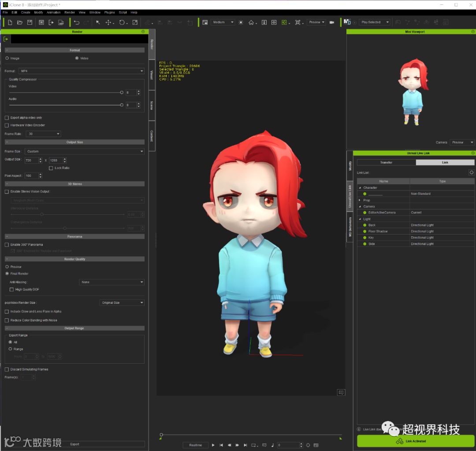Open the File menu
476x451 pixels.
click(5, 12)
